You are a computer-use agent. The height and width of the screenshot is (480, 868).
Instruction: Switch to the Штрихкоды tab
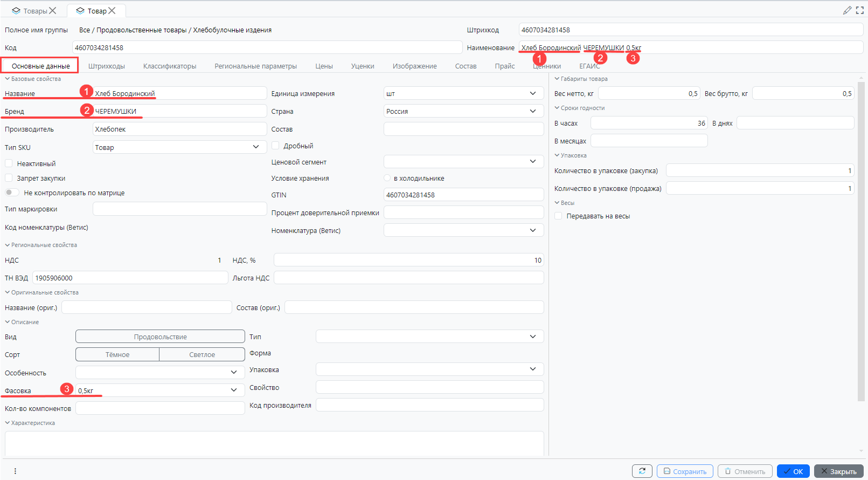pos(106,66)
